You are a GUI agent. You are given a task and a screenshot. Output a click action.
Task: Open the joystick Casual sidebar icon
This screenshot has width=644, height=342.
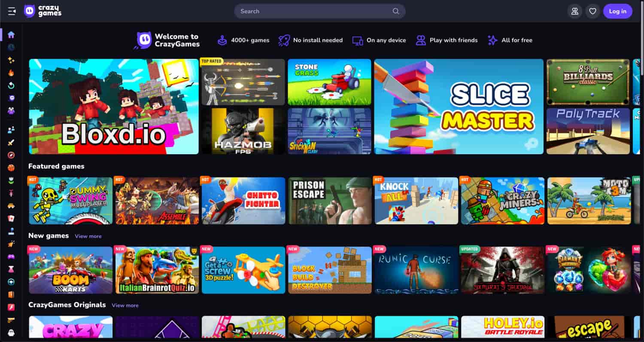[x=11, y=231]
